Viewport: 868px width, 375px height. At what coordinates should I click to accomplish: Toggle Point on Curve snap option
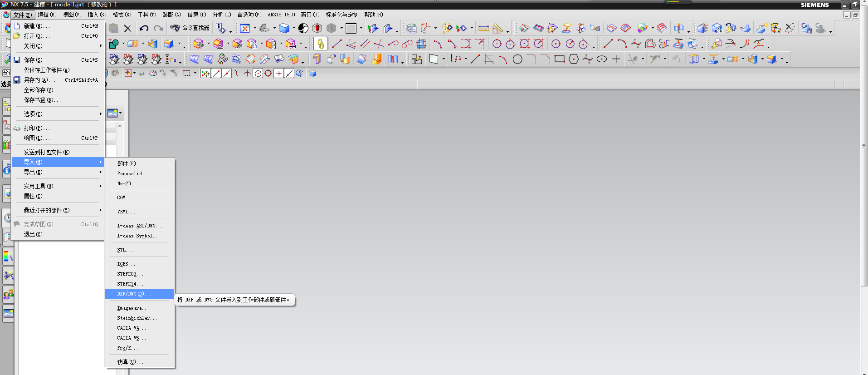(x=289, y=73)
